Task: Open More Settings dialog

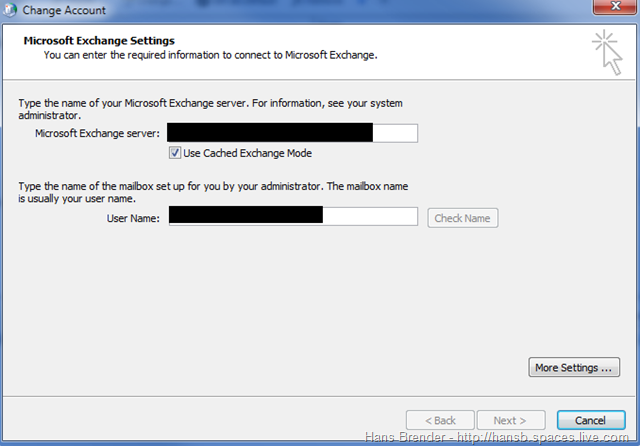Action: (x=574, y=368)
